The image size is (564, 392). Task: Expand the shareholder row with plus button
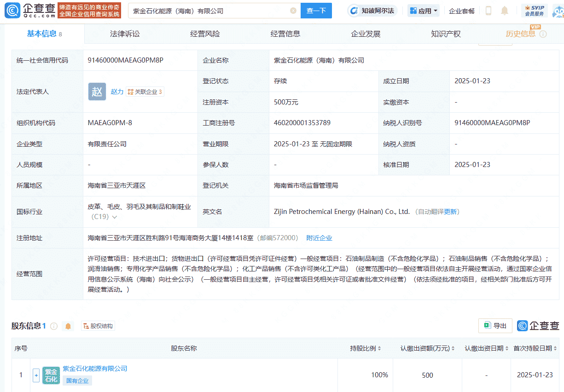click(x=36, y=375)
